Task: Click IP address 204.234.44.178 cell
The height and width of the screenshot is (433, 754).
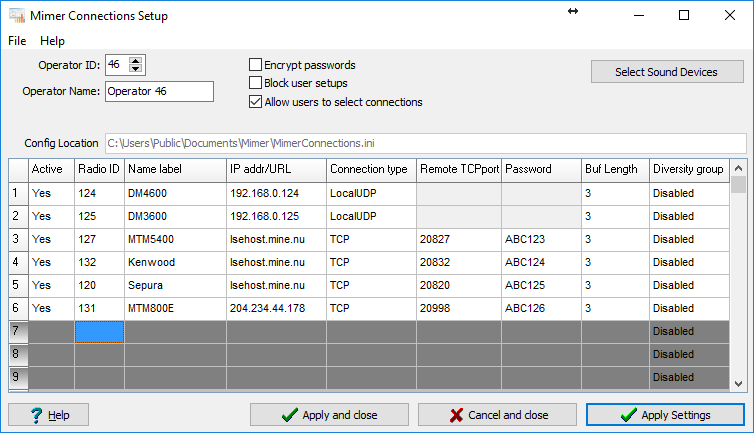Action: (276, 308)
